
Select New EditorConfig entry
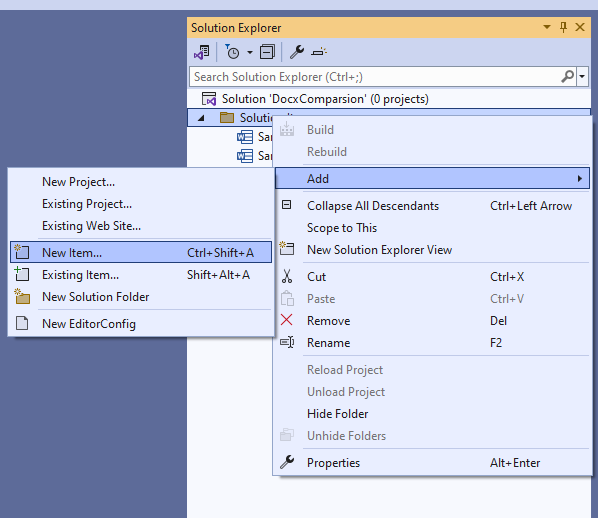[x=141, y=323]
